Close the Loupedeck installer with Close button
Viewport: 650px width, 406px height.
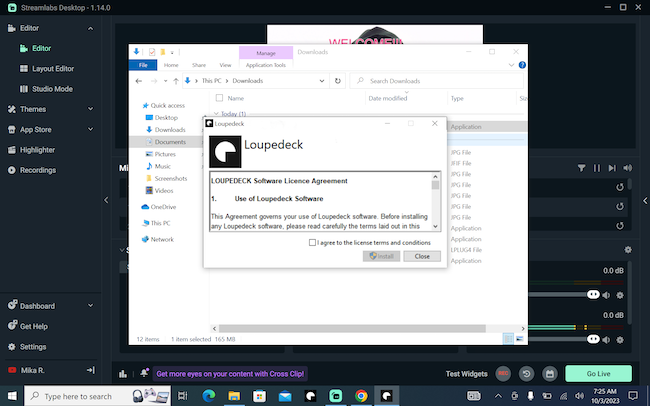click(422, 256)
